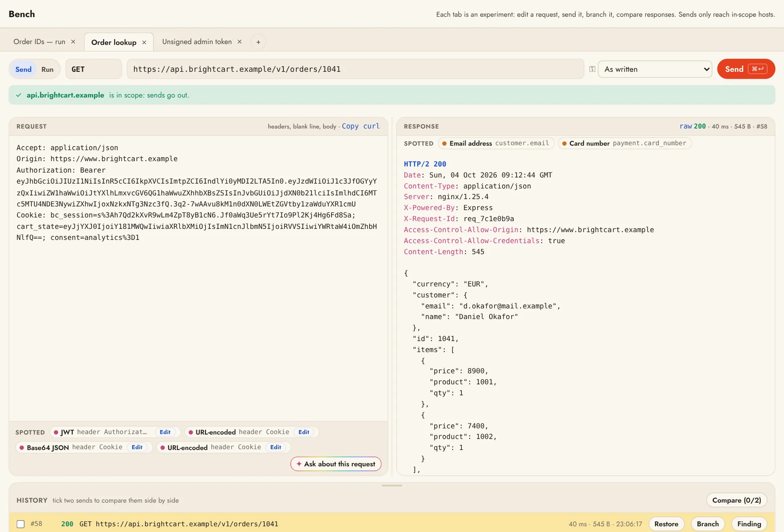Click the Email address spotted chip
Image resolution: width=784 pixels, height=532 pixels.
pyautogui.click(x=496, y=143)
